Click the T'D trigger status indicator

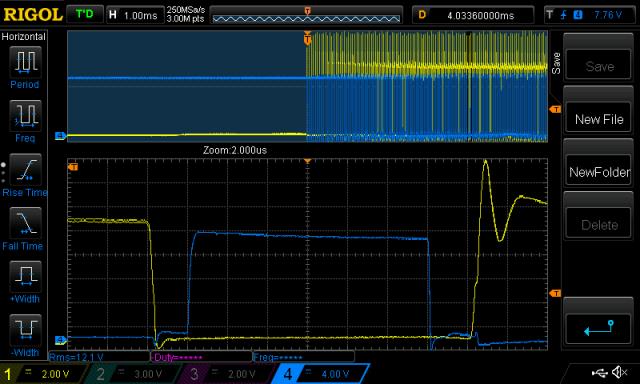pos(84,14)
